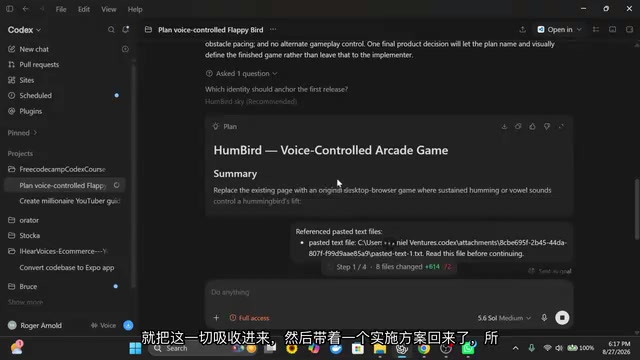Open the File menu
Viewport: 640px width, 360px height.
pos(61,9)
